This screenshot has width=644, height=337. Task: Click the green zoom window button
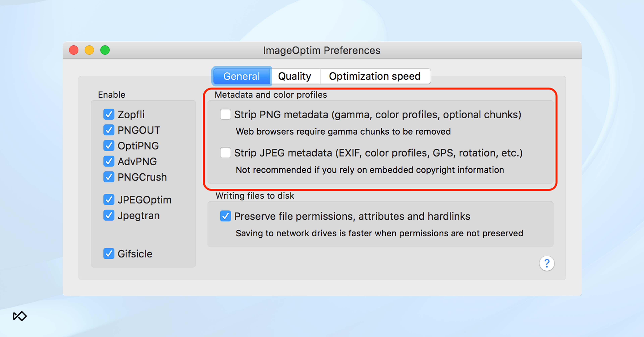pyautogui.click(x=105, y=50)
